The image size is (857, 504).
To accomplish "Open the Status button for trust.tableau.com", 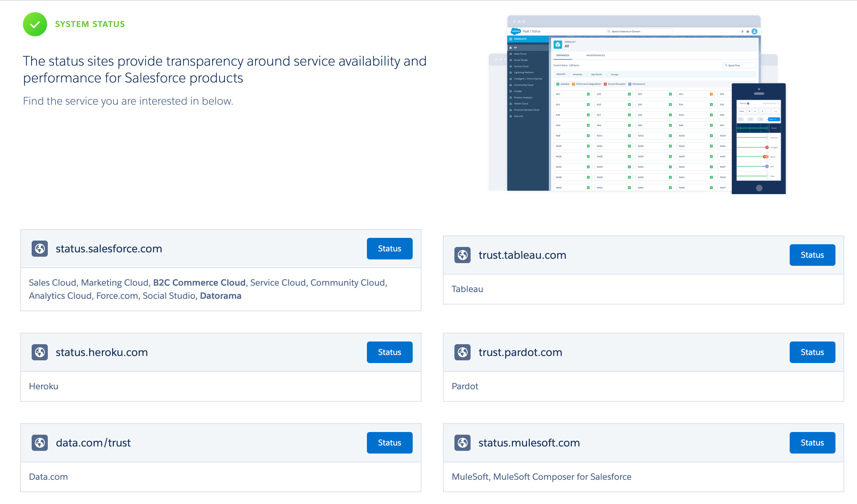I will (x=813, y=255).
